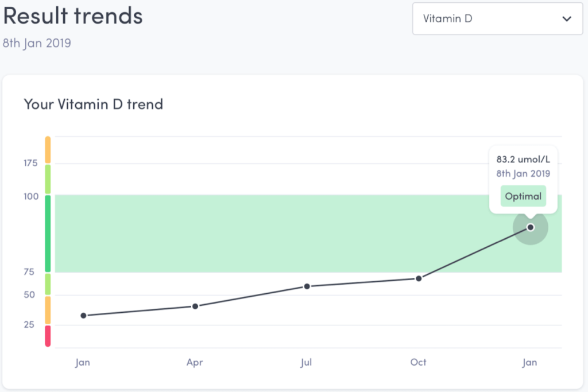Select the Jul axis label
588x392 pixels.
tap(306, 362)
